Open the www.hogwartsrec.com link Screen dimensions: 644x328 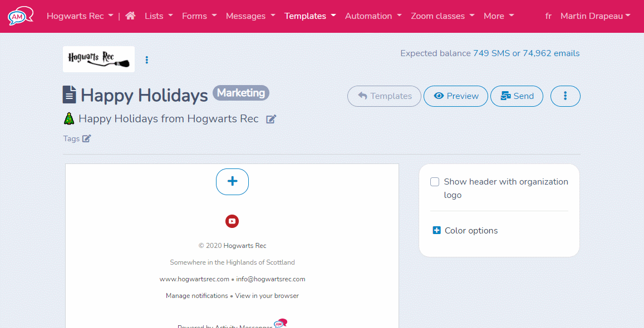pyautogui.click(x=194, y=279)
